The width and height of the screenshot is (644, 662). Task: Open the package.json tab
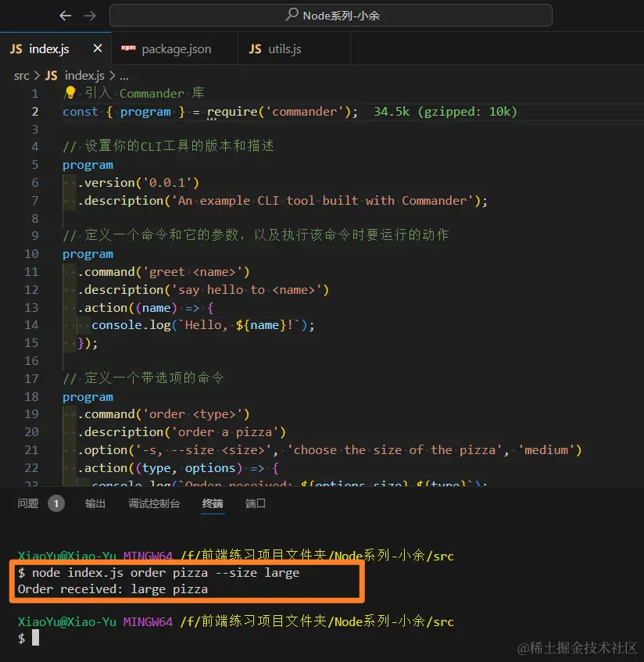(174, 48)
